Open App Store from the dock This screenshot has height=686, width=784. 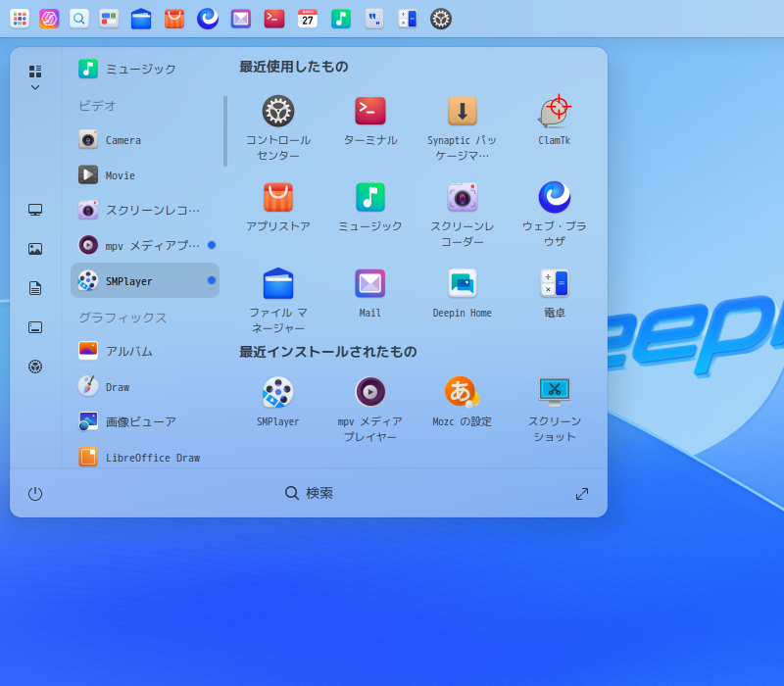[x=174, y=19]
